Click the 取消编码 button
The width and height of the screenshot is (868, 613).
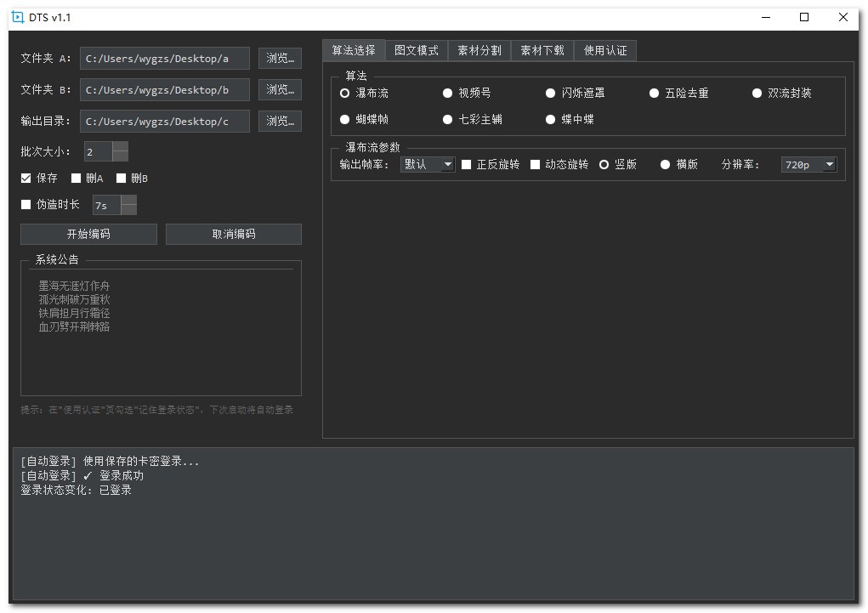tap(233, 235)
